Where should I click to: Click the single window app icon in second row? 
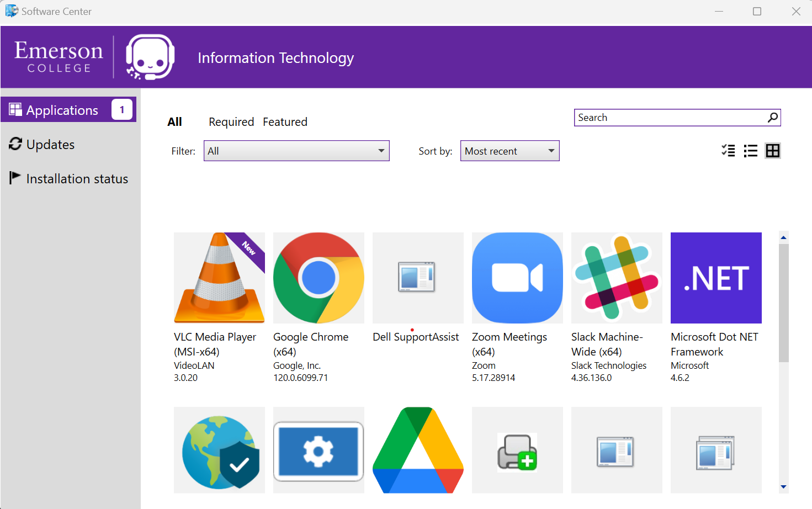[617, 450]
